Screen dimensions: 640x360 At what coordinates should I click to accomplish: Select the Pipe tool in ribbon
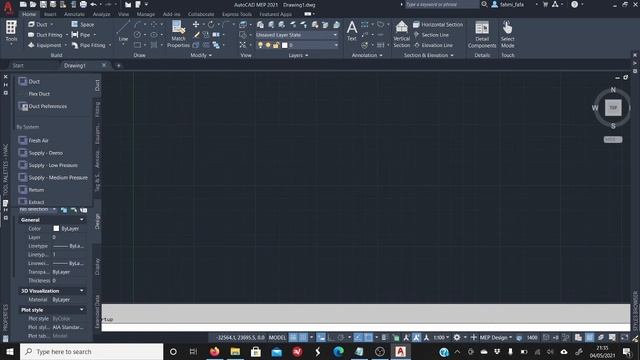click(81, 35)
